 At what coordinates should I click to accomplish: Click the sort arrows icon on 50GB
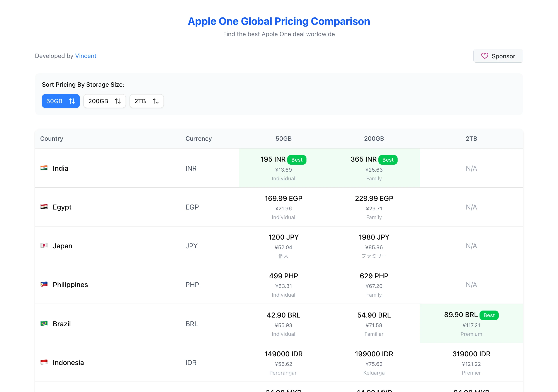point(72,101)
